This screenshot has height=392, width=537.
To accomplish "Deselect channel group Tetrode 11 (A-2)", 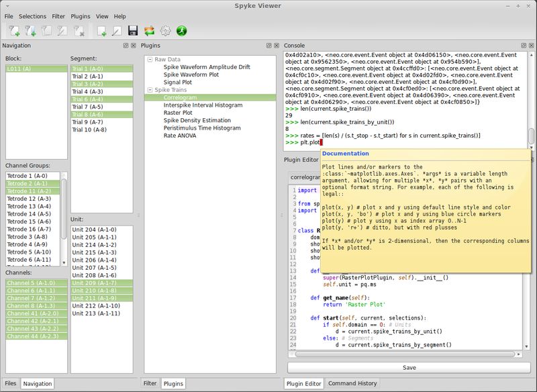I will (33, 191).
